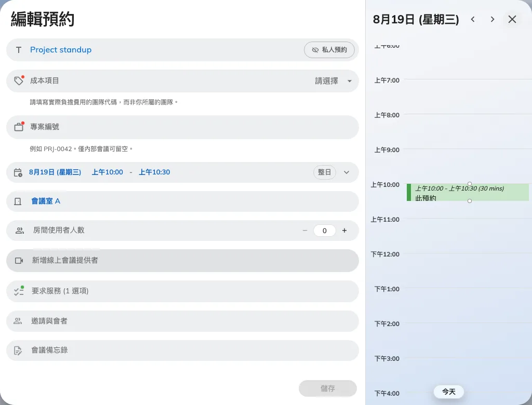Toggle 私人預約 private booking
Screen dimensions: 532x405
329,50
